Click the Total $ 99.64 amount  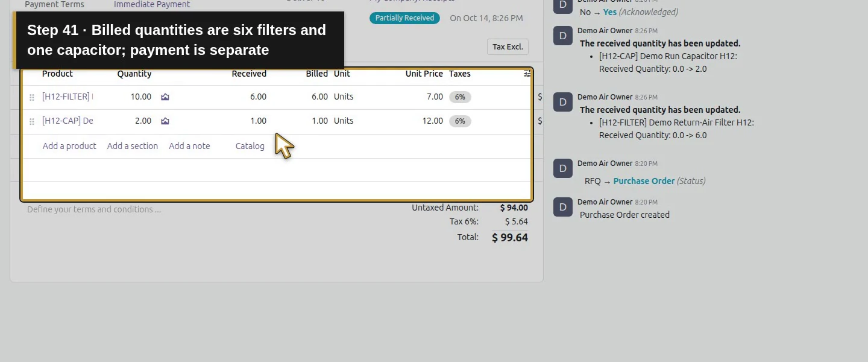click(510, 238)
